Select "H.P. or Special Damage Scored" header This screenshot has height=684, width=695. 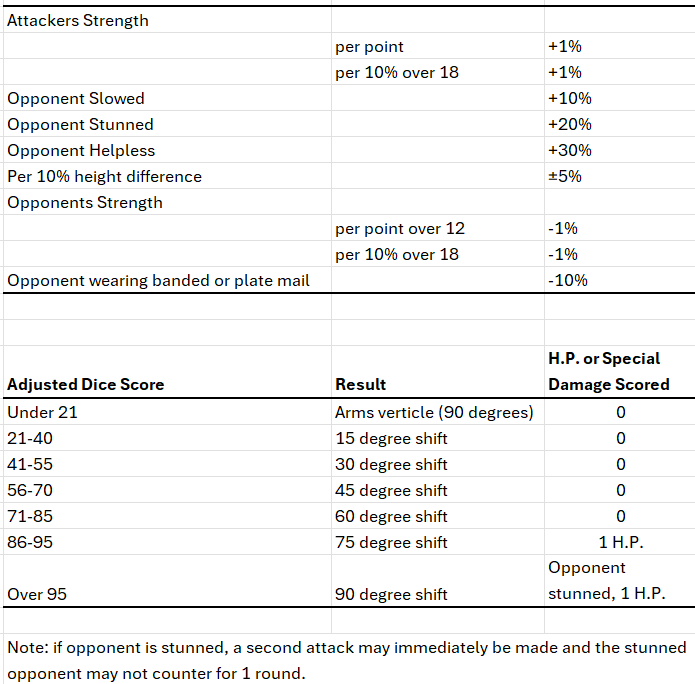tap(609, 371)
